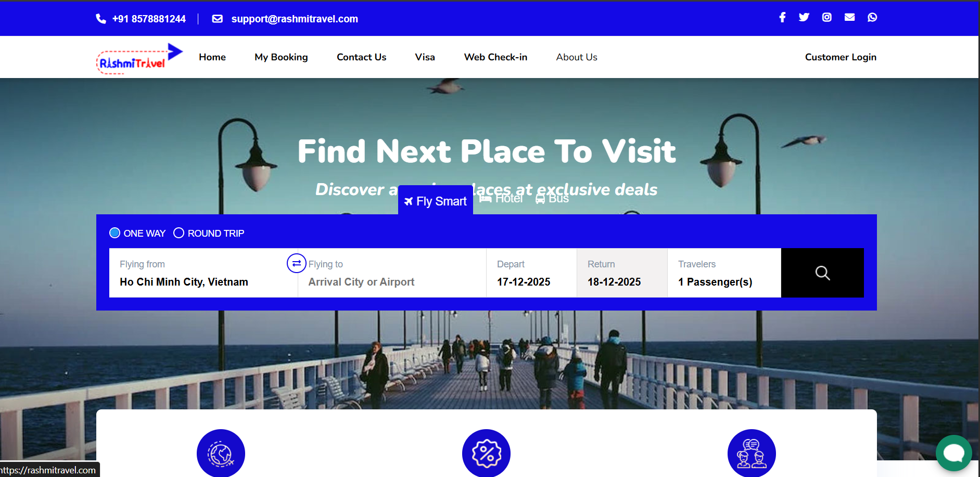Open the Facebook social icon

pyautogui.click(x=782, y=17)
